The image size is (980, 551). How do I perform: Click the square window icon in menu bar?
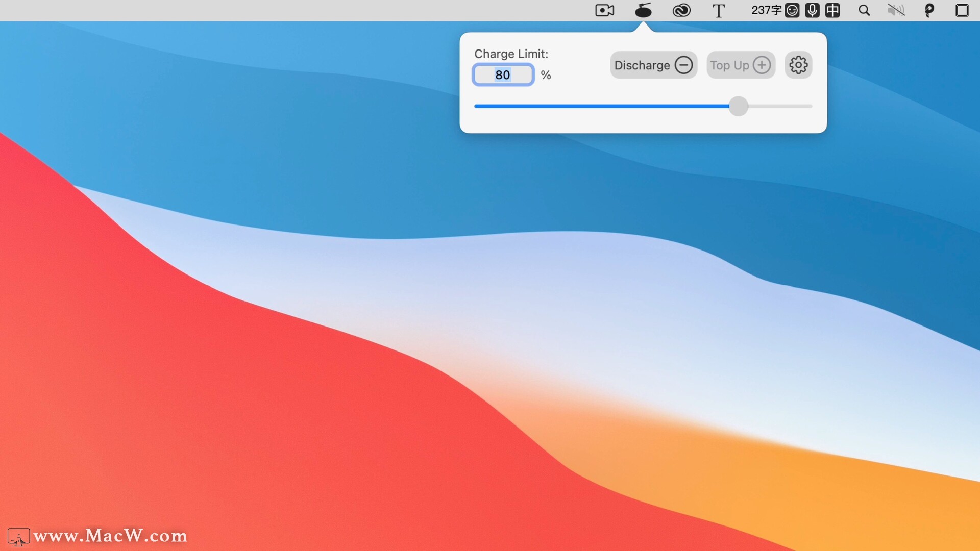pos(962,10)
